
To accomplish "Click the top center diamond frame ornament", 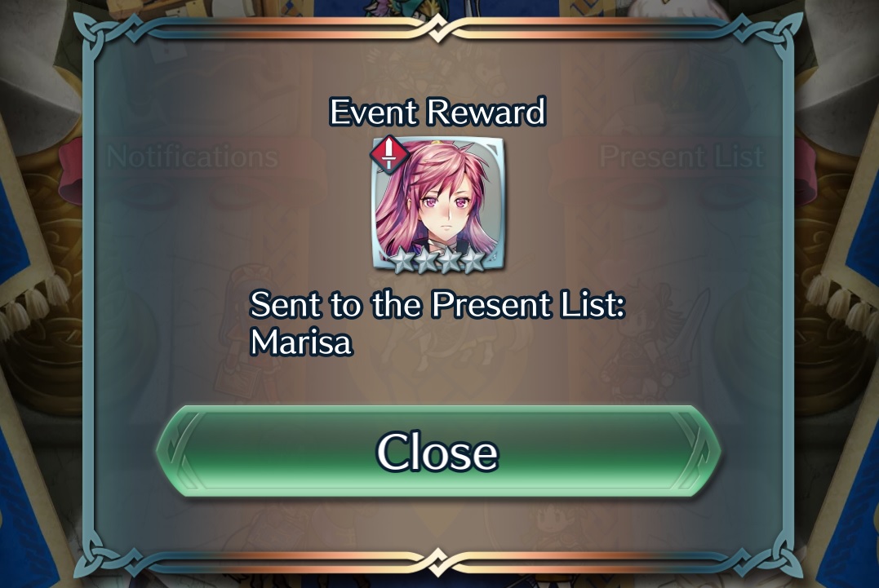I will [x=437, y=28].
